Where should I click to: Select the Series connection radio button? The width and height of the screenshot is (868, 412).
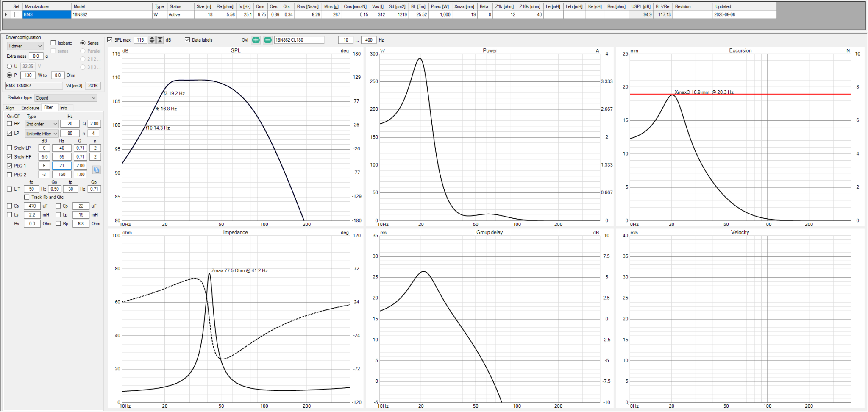pyautogui.click(x=83, y=43)
